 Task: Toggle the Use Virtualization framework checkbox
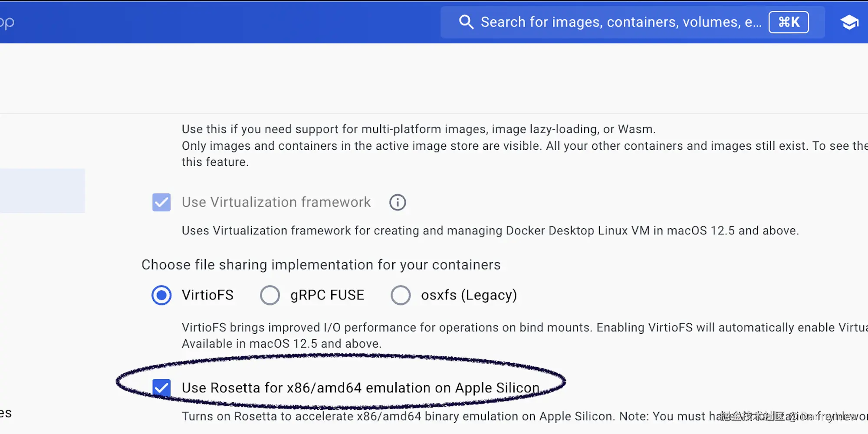click(161, 202)
